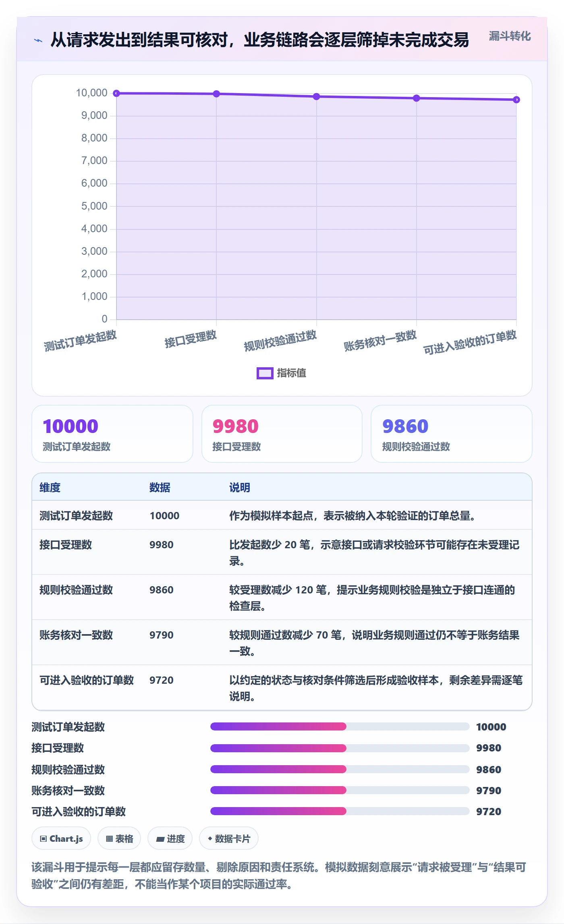Click table row cell 测试订单发起数

pos(76,516)
